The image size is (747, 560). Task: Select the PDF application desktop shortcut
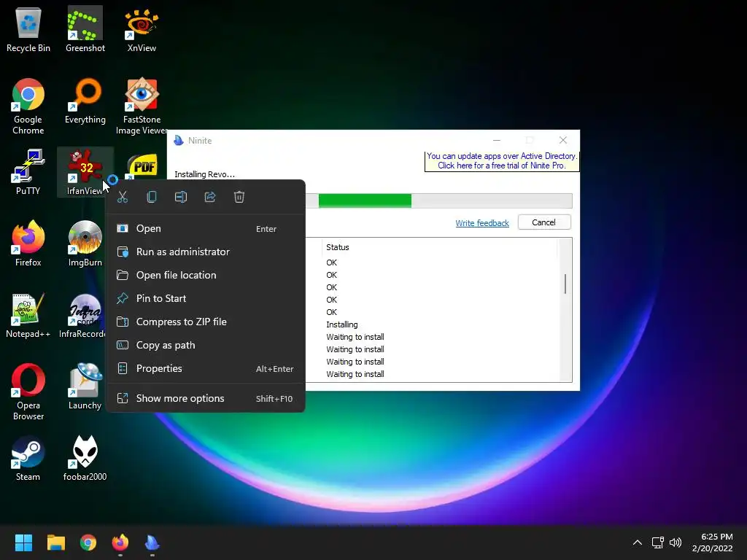click(143, 166)
